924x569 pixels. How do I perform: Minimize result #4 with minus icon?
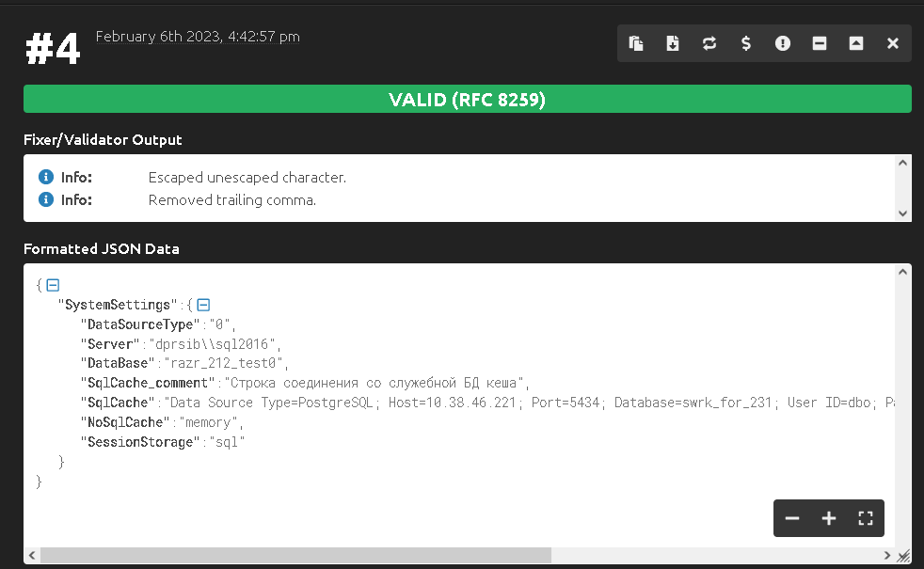tap(820, 43)
